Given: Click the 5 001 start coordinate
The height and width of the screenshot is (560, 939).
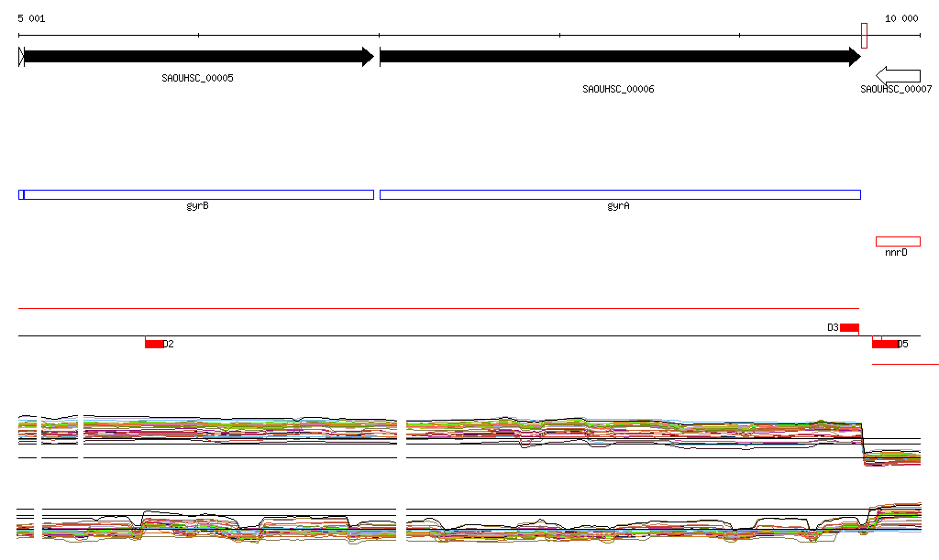Looking at the screenshot, I should point(32,18).
